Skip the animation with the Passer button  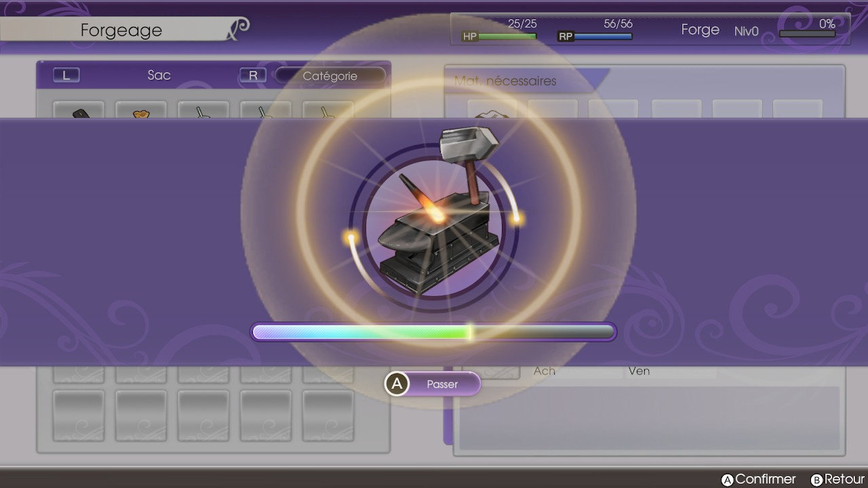pyautogui.click(x=433, y=384)
